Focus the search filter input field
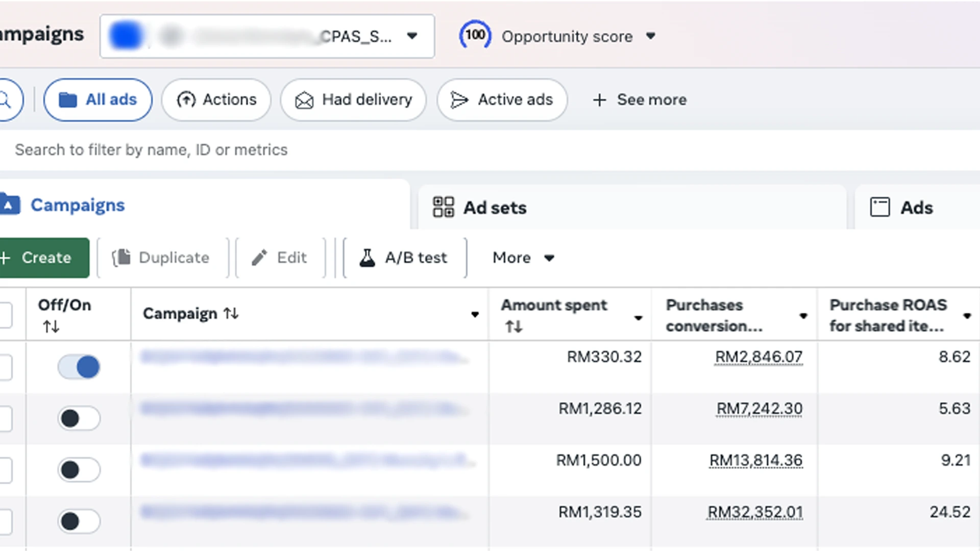The width and height of the screenshot is (980, 551). pyautogui.click(x=490, y=150)
